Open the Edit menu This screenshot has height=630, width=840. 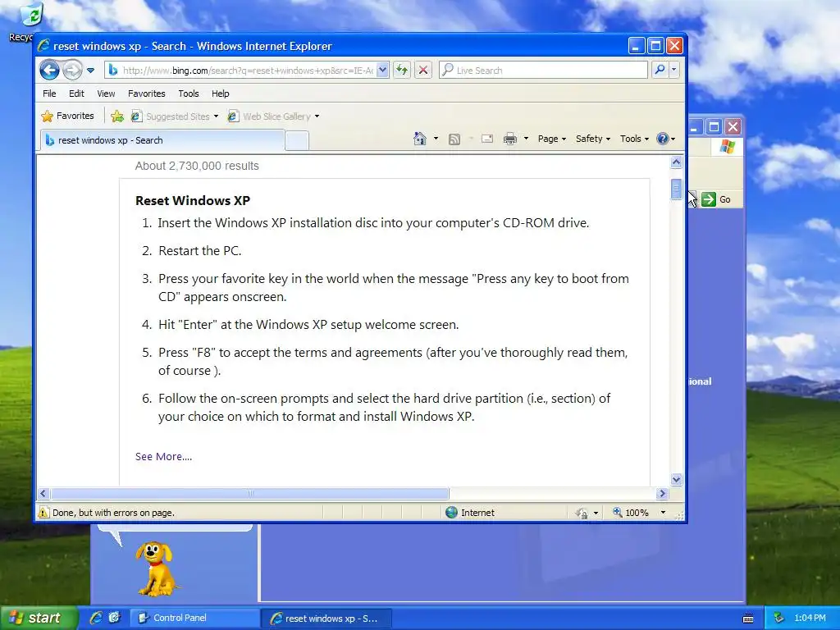tap(76, 94)
